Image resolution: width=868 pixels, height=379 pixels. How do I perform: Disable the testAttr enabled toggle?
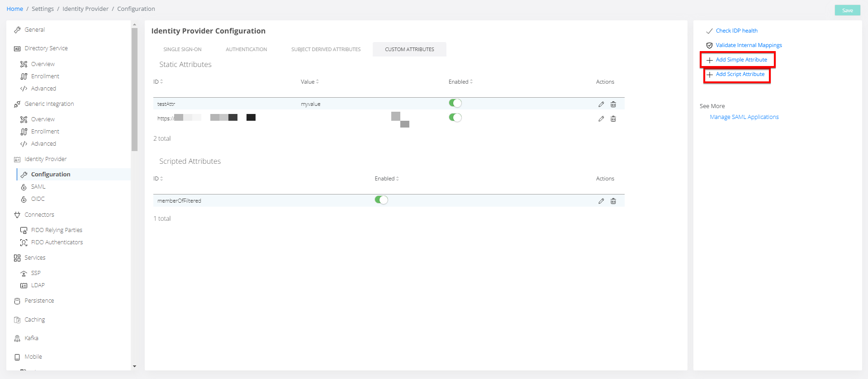455,103
